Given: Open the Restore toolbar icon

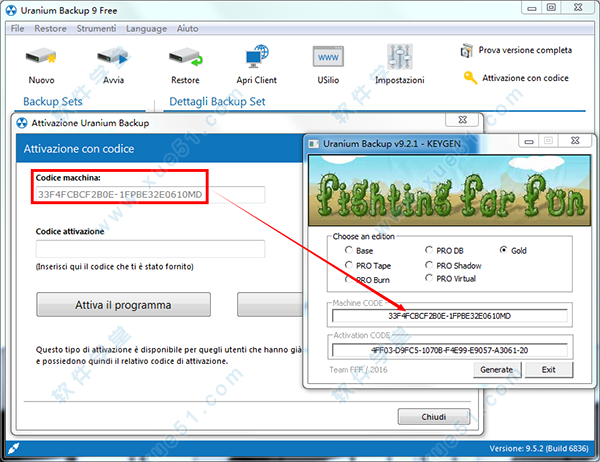Looking at the screenshot, I should pos(186,57).
